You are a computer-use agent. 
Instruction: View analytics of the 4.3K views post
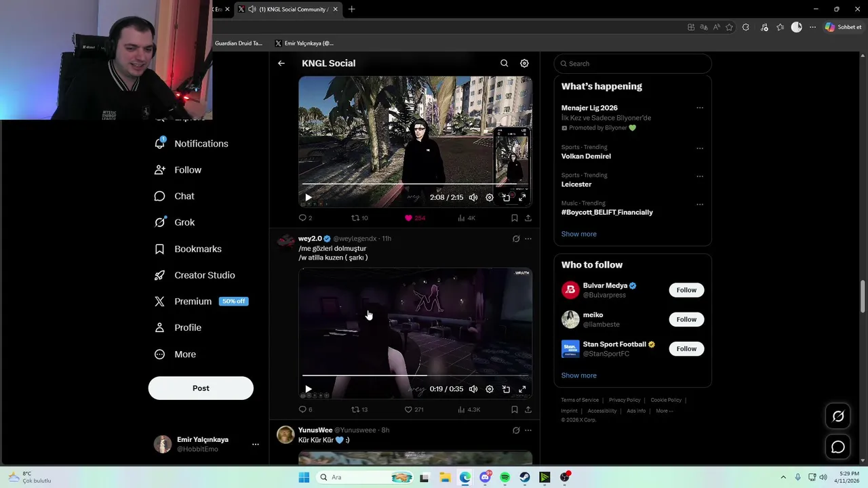coord(469,409)
